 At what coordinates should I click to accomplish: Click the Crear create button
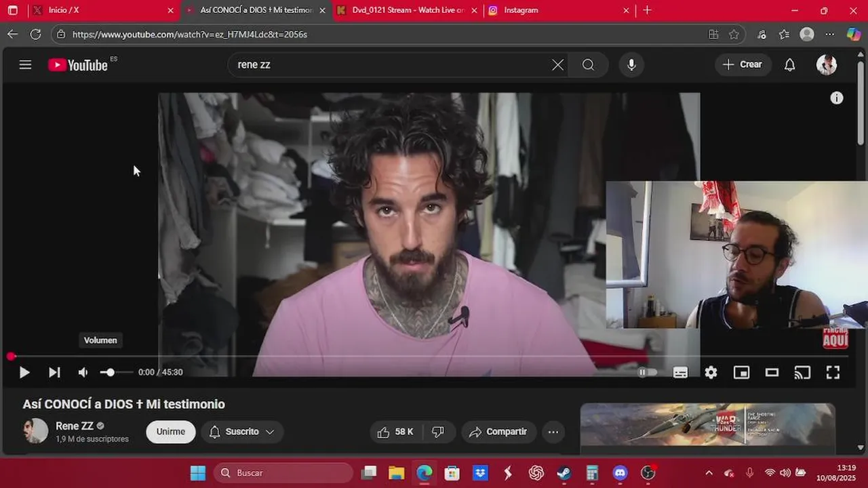[743, 64]
